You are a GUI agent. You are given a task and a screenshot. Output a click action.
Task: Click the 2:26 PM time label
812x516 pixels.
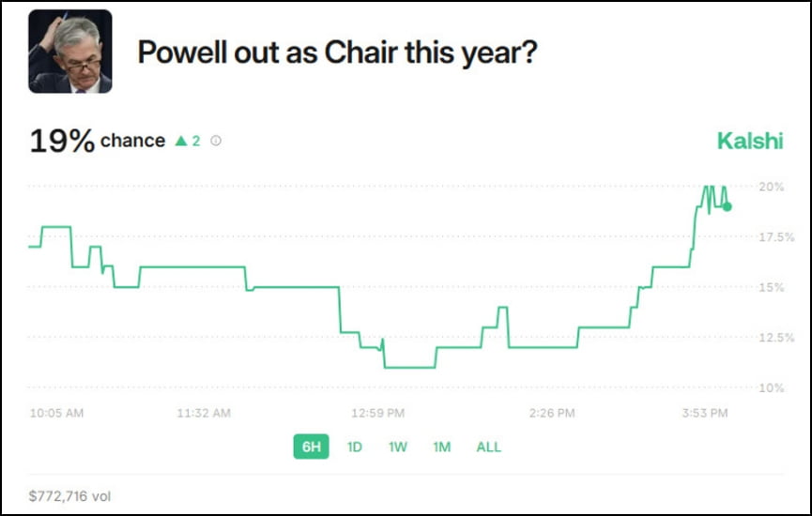tap(552, 413)
